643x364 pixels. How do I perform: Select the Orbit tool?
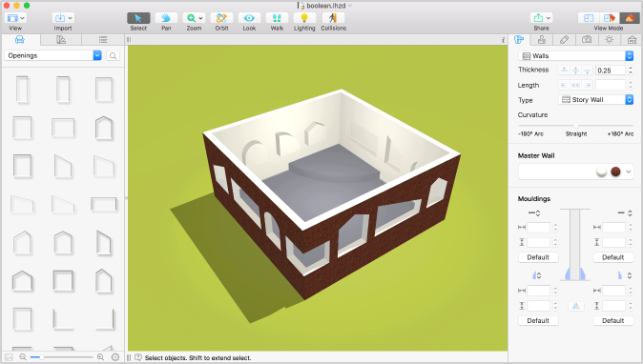(x=221, y=18)
